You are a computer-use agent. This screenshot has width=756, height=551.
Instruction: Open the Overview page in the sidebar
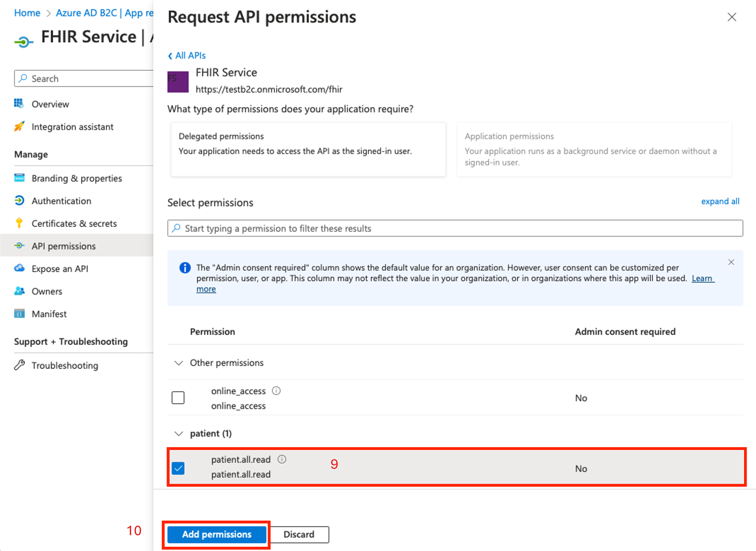(50, 104)
